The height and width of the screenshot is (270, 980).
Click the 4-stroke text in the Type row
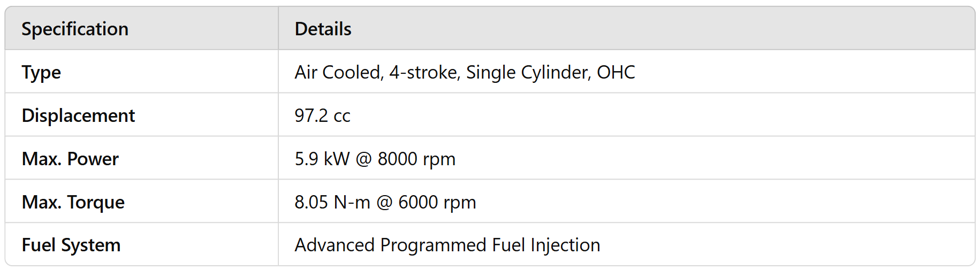[x=424, y=72]
